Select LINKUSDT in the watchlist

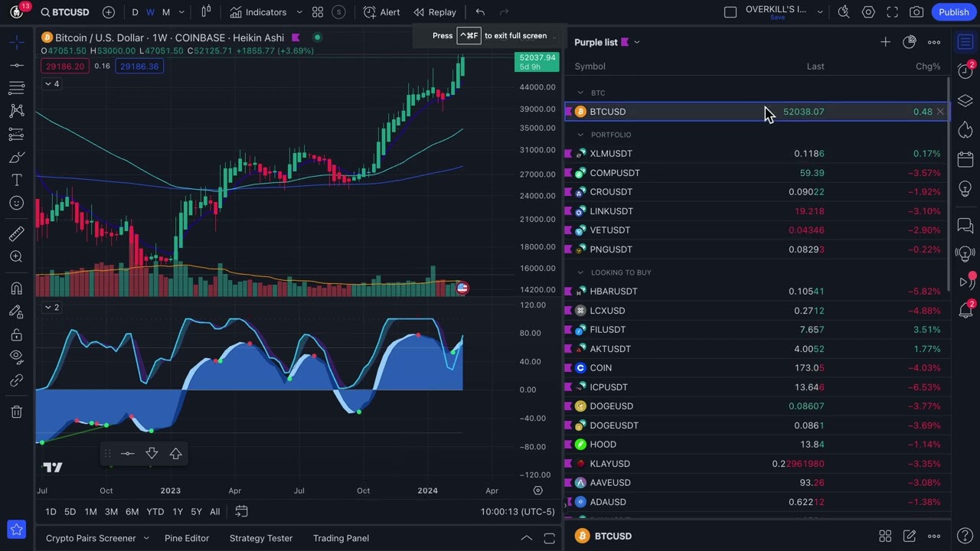(x=756, y=211)
